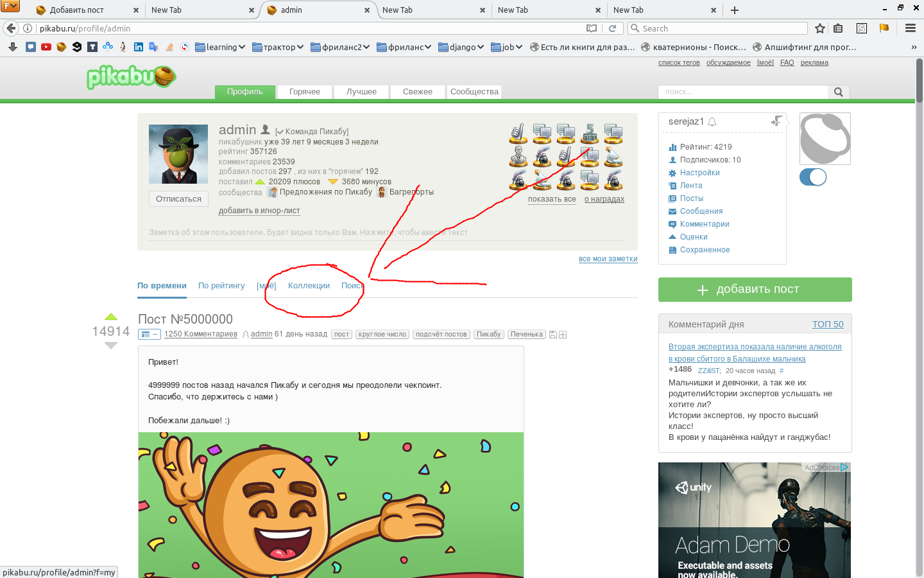Upvote the post №5000000 with green arrow

111,317
